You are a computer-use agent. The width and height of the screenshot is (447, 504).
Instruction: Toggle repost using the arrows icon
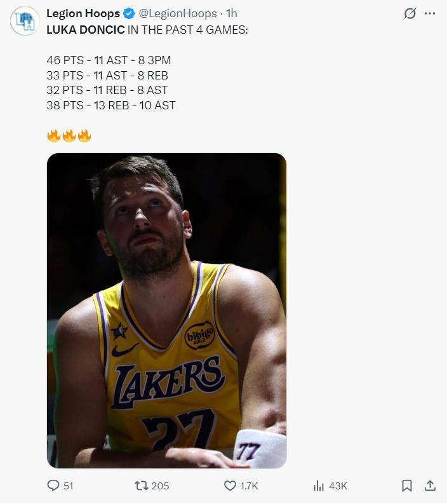(x=141, y=486)
